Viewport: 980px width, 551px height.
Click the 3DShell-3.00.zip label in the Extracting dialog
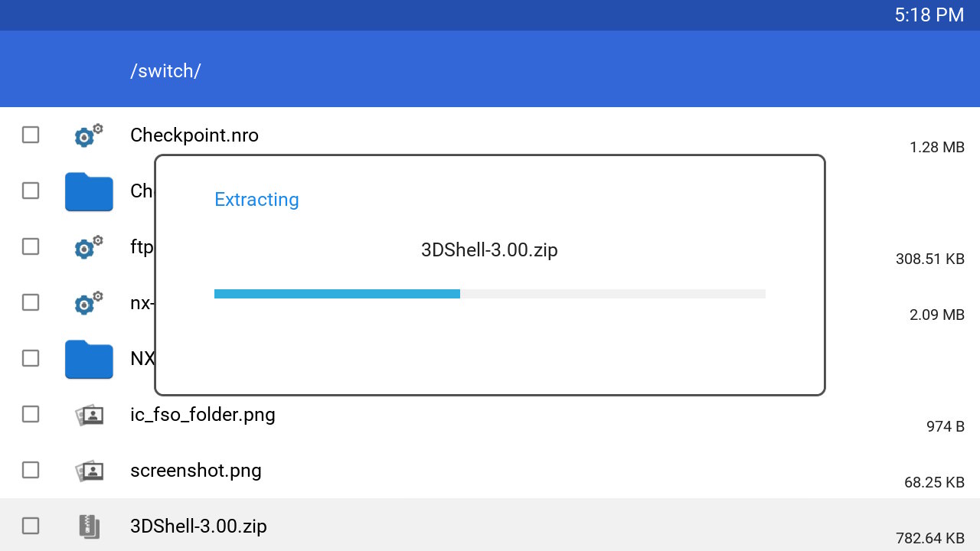point(489,250)
